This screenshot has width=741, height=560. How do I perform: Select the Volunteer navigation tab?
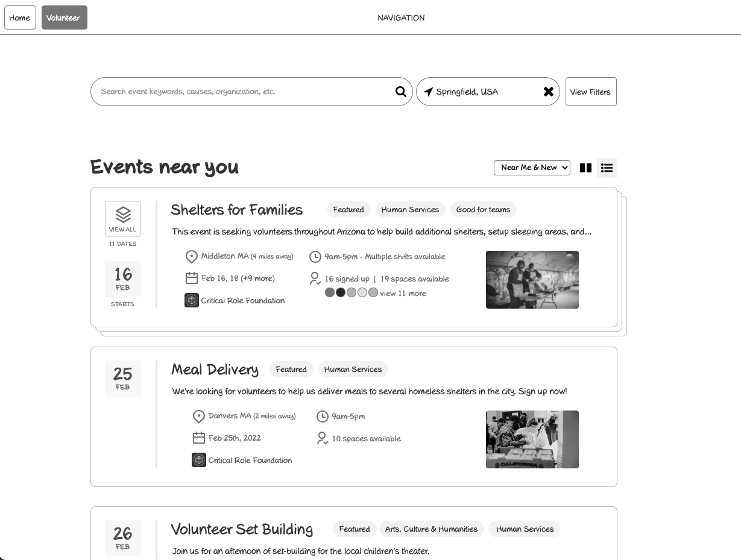pyautogui.click(x=64, y=17)
